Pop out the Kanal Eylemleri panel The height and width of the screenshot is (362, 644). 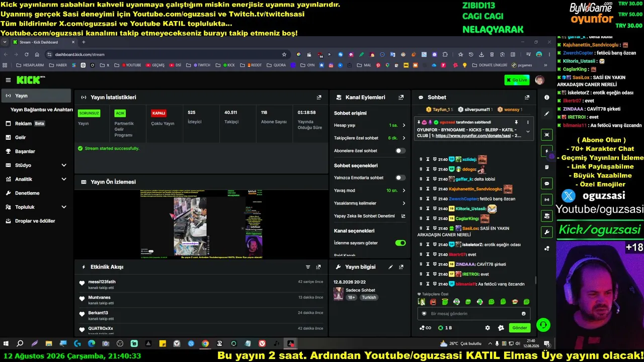[x=401, y=98]
